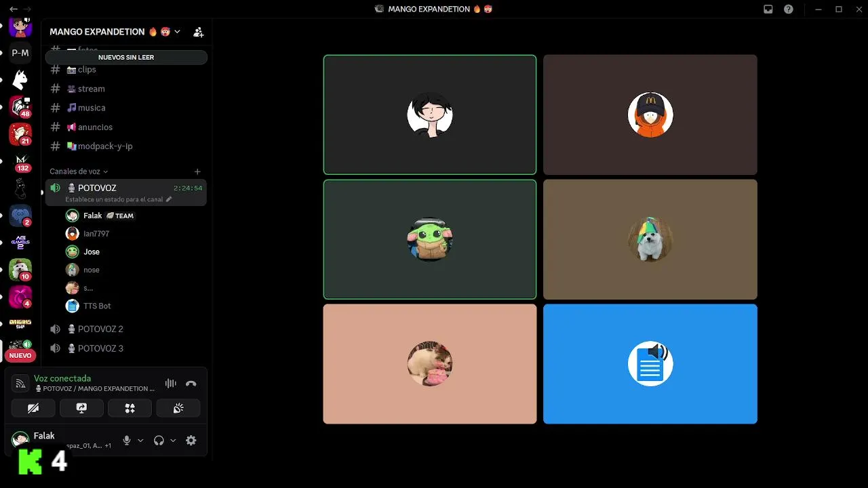Focus the black-haired avatar video tile

point(430,115)
